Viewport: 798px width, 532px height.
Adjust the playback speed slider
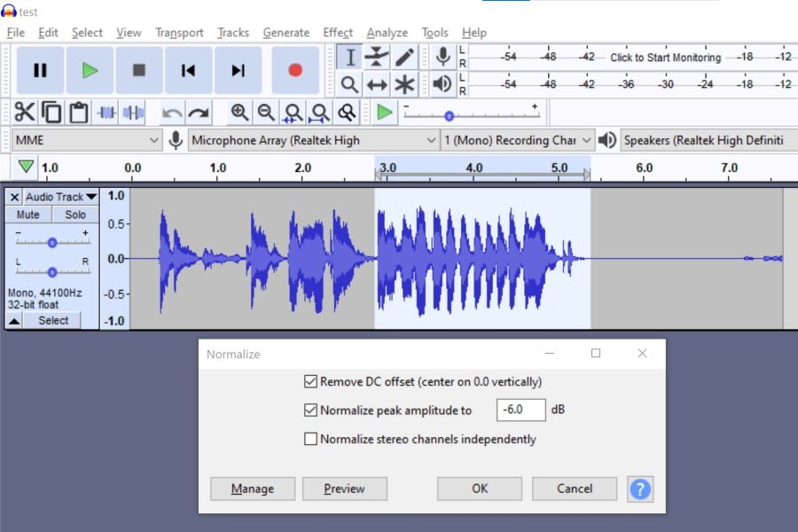[449, 116]
